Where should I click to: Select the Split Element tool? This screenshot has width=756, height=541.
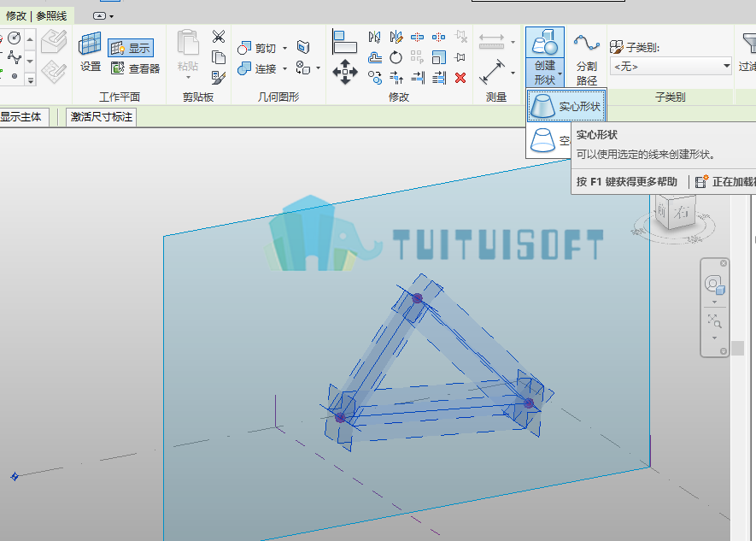pyautogui.click(x=417, y=37)
